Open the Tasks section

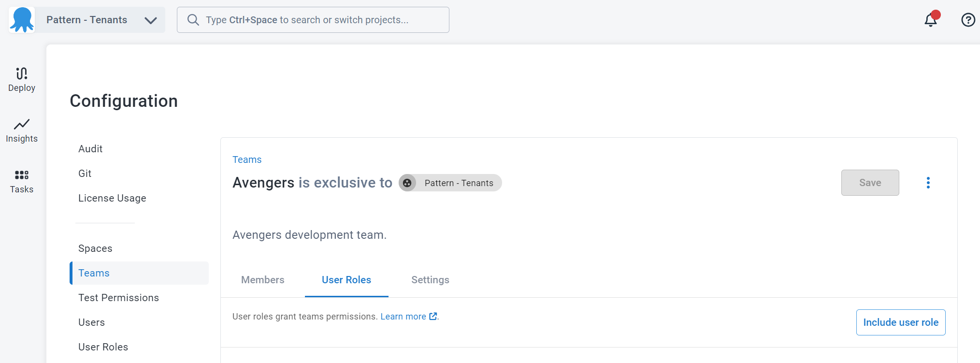coord(22,181)
